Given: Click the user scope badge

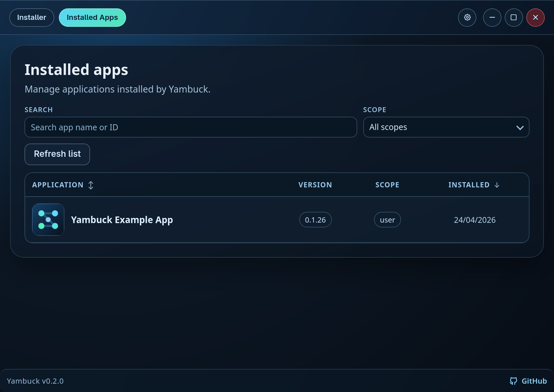Looking at the screenshot, I should [387, 220].
